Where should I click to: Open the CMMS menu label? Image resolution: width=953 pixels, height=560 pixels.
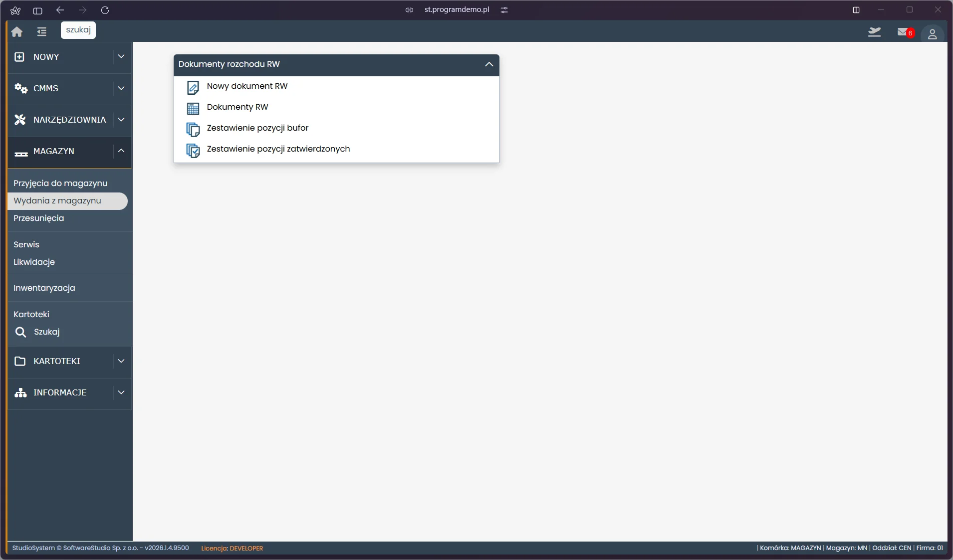coord(46,88)
